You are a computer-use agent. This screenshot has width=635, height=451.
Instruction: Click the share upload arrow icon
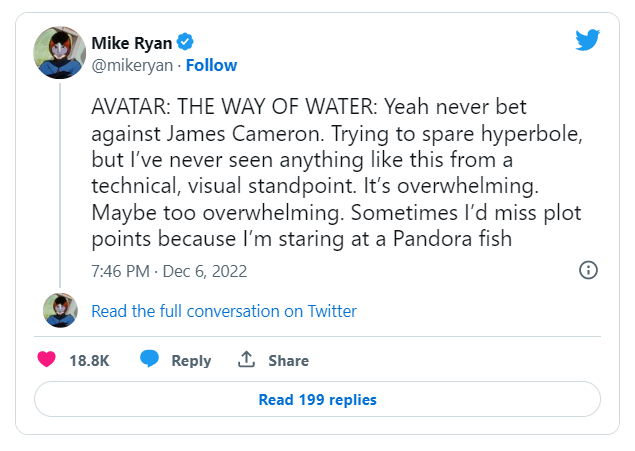tap(246, 360)
